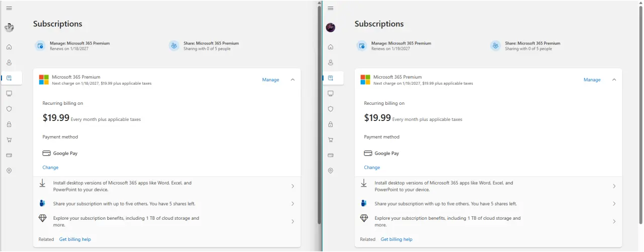Open payment card icon in left sidebar
This screenshot has height=252, width=644.
9,155
